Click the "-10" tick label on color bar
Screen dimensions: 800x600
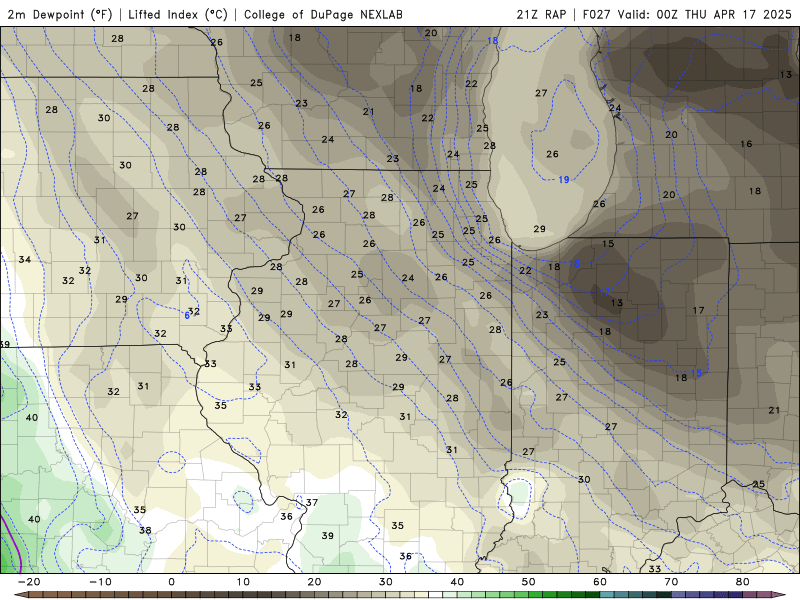click(x=100, y=582)
